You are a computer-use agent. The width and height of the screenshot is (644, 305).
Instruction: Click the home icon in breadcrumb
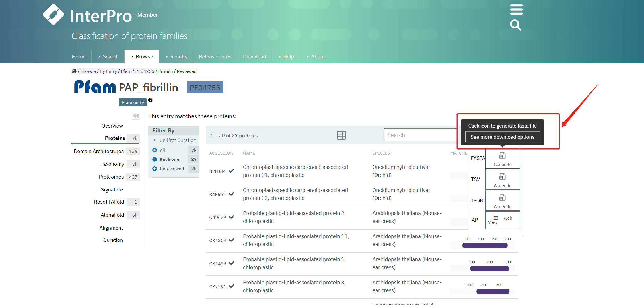pos(74,71)
